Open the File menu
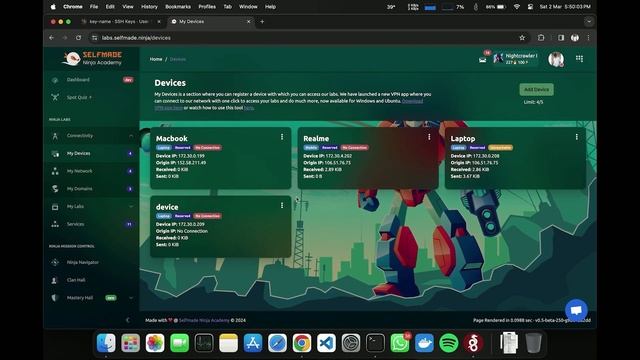This screenshot has width=640, height=360. (x=94, y=7)
